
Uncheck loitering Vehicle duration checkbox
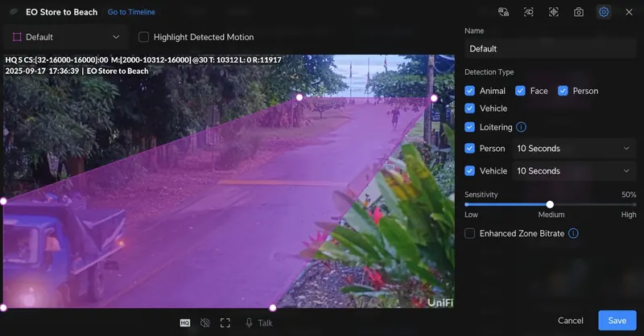(469, 170)
